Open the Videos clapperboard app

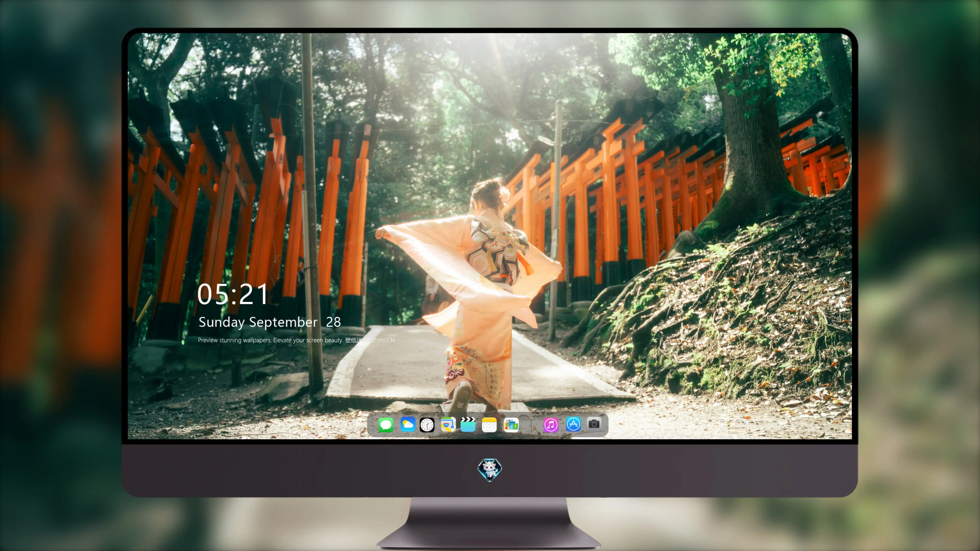(468, 424)
